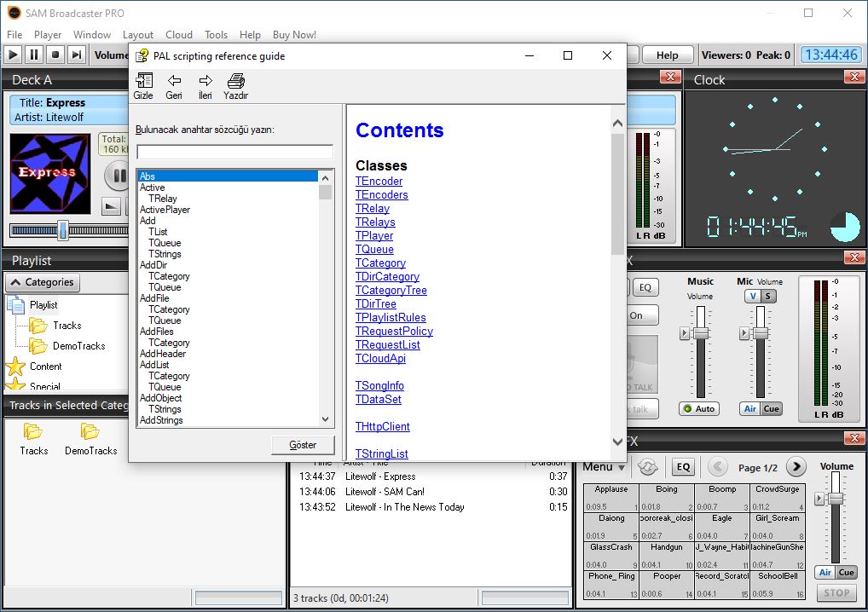Open the Player menu
The width and height of the screenshot is (868, 612).
[48, 35]
